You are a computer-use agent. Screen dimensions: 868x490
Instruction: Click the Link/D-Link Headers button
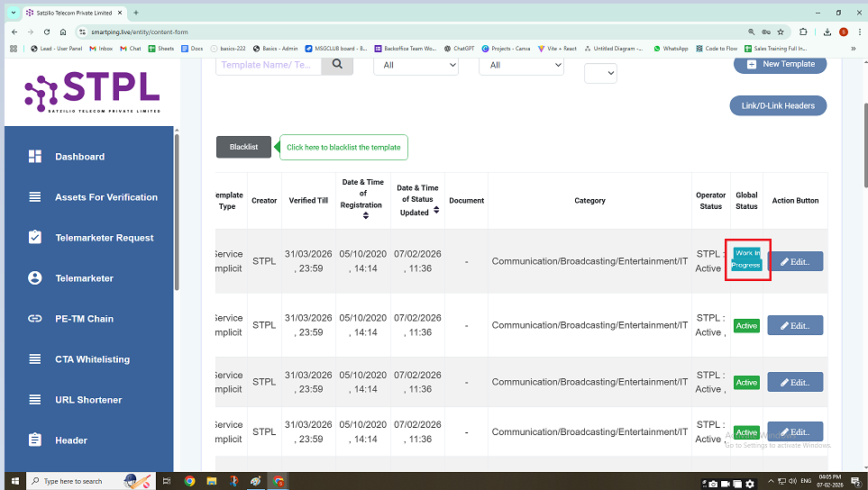(777, 105)
